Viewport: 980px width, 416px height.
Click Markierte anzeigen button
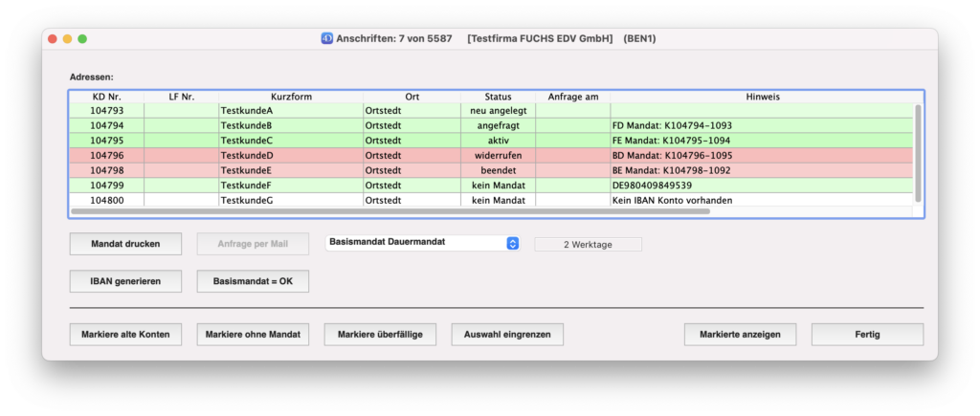coord(740,335)
